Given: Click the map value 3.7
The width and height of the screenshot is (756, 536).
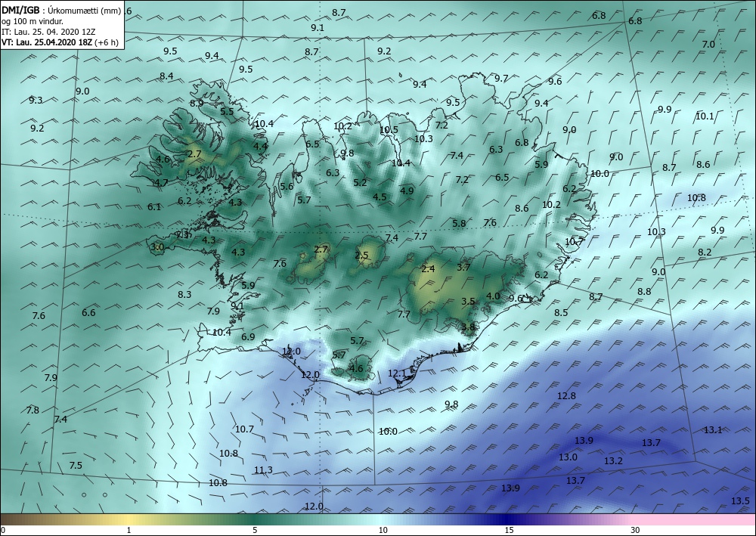Looking at the screenshot, I should coord(463,267).
